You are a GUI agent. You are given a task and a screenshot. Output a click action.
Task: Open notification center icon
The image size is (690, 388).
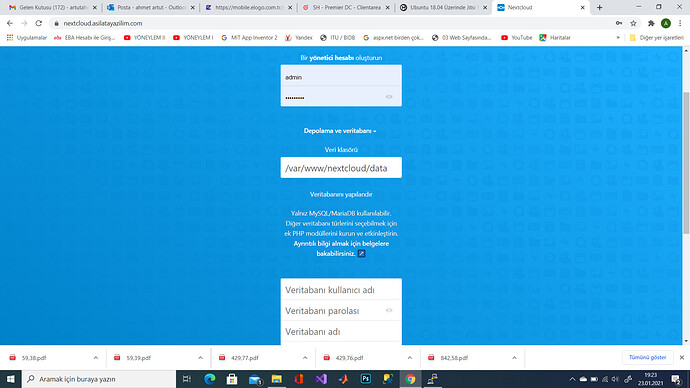tap(676, 379)
